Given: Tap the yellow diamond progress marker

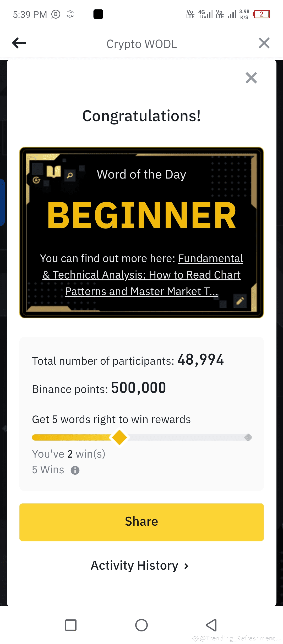Looking at the screenshot, I should [x=119, y=437].
